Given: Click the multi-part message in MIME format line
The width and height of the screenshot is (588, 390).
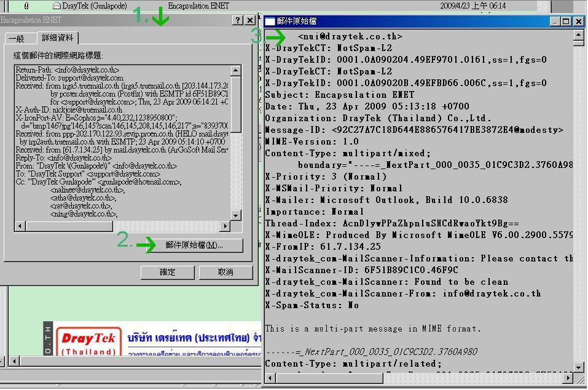Looking at the screenshot, I should coord(373,328).
